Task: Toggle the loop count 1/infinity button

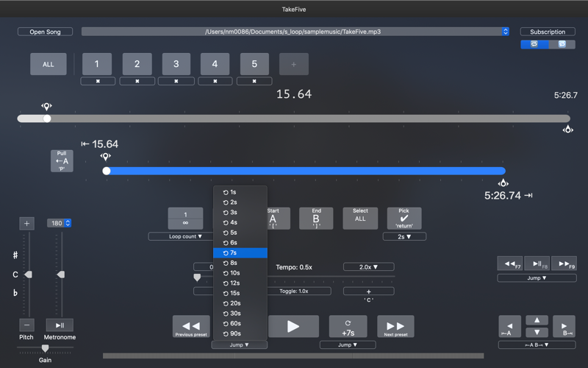Action: pyautogui.click(x=186, y=219)
